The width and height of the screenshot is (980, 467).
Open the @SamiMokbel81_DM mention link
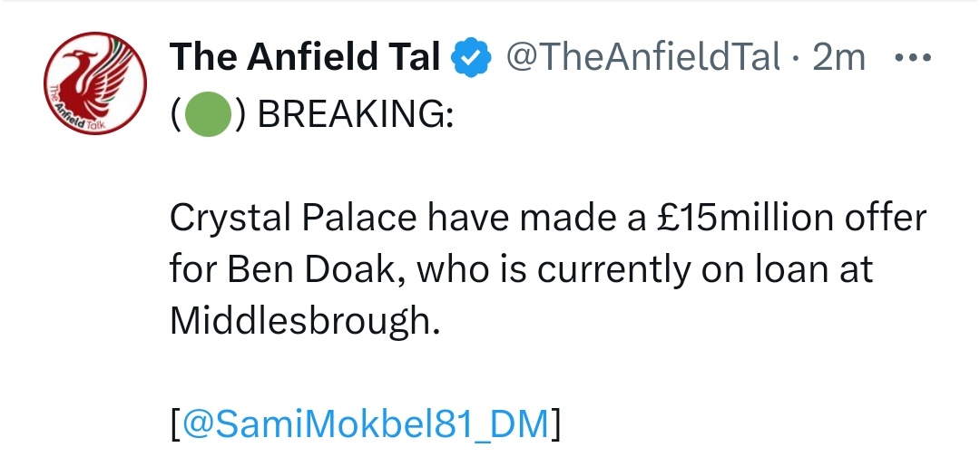tap(367, 424)
